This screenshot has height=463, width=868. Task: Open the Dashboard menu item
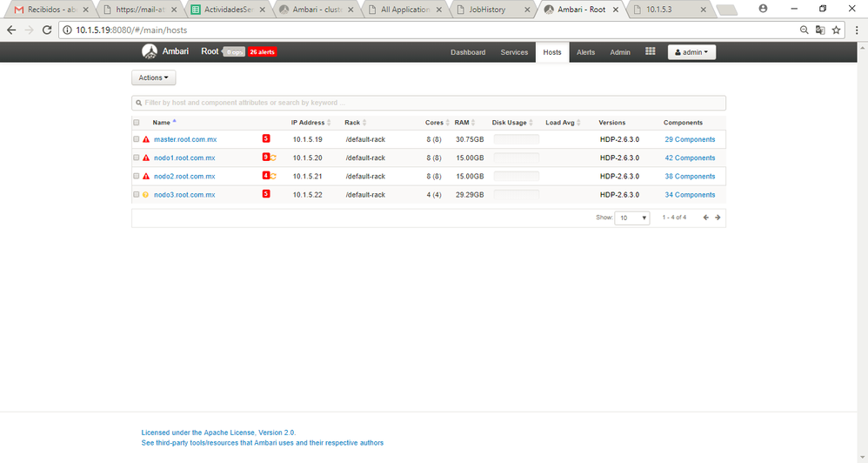[468, 52]
